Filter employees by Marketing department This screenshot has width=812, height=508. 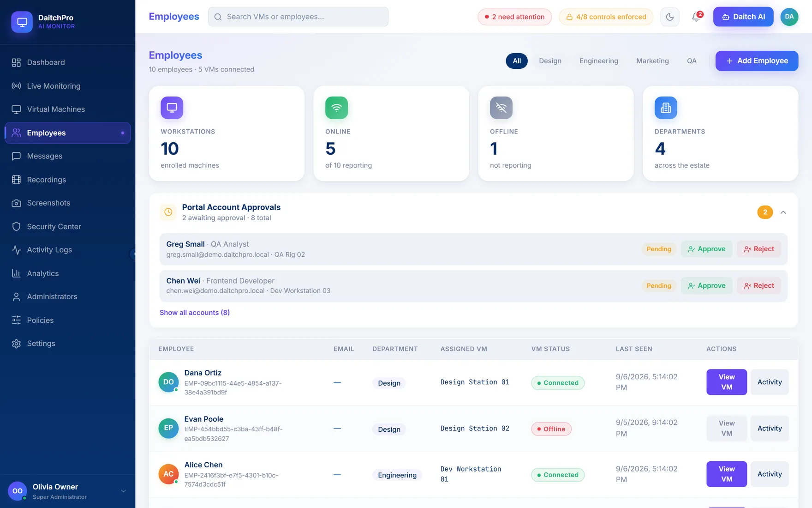point(652,61)
